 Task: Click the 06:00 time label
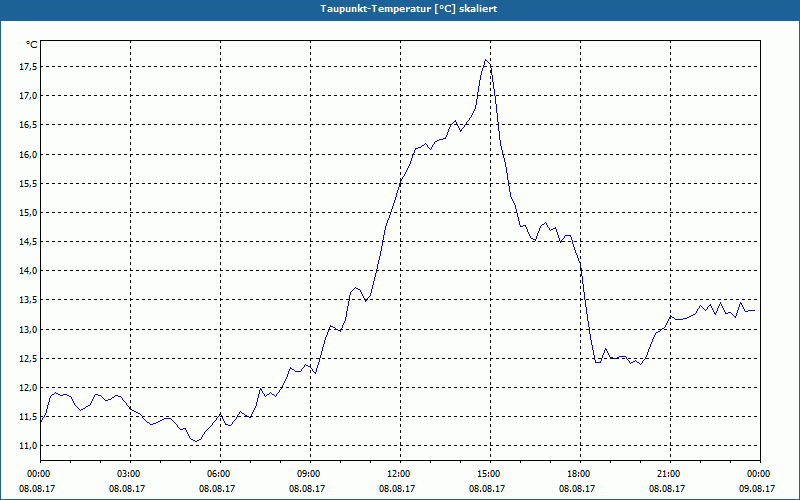[220, 474]
